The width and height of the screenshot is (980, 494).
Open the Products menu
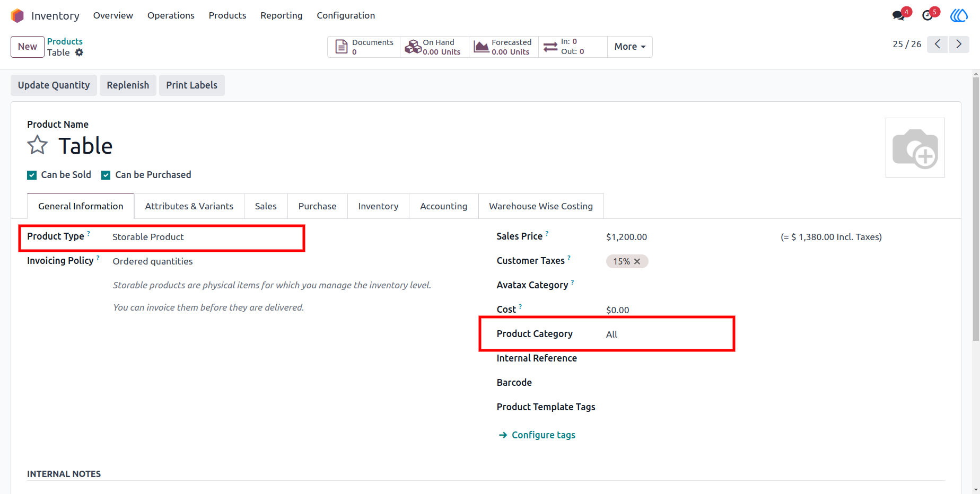pyautogui.click(x=227, y=15)
